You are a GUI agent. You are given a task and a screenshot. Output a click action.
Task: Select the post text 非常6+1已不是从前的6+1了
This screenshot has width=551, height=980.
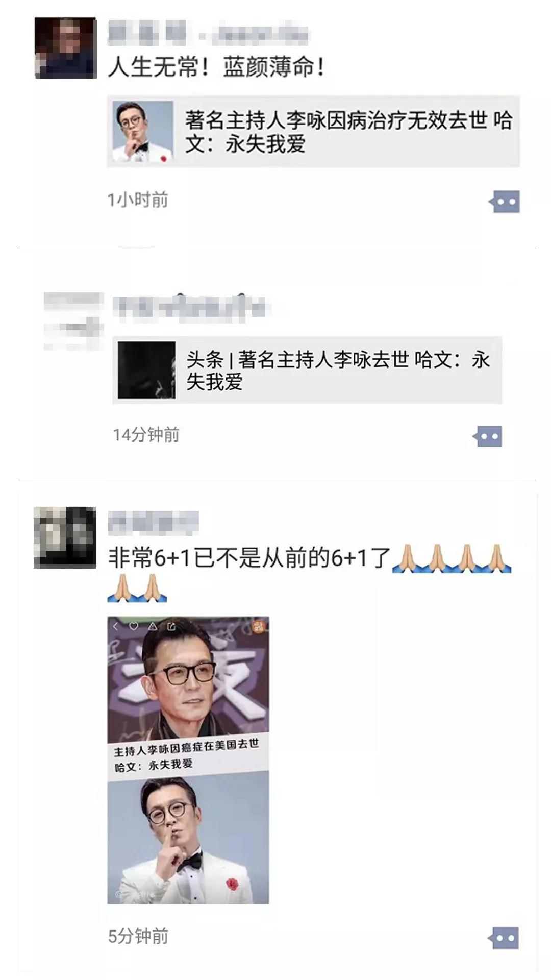pyautogui.click(x=249, y=557)
